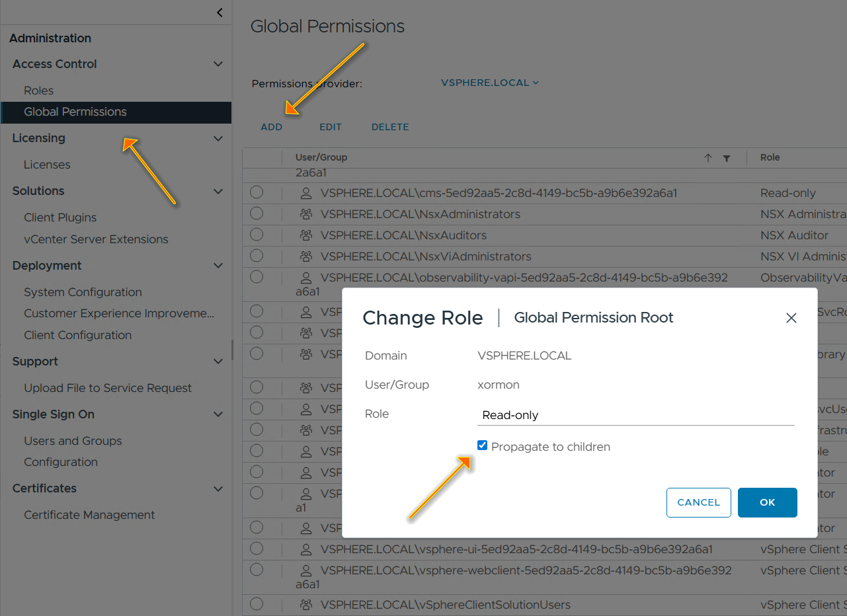The height and width of the screenshot is (616, 847).
Task: Collapse the left navigation panel
Action: point(220,13)
